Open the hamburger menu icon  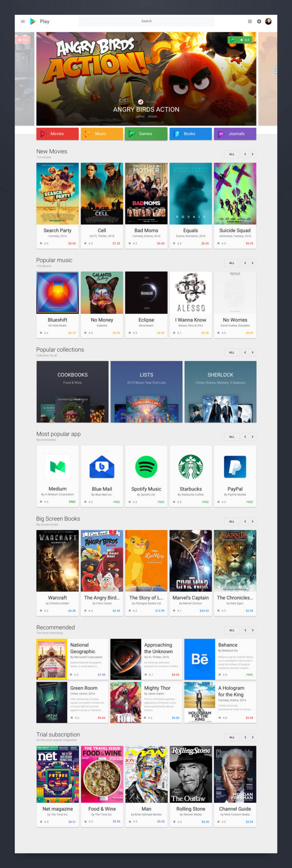tap(23, 21)
